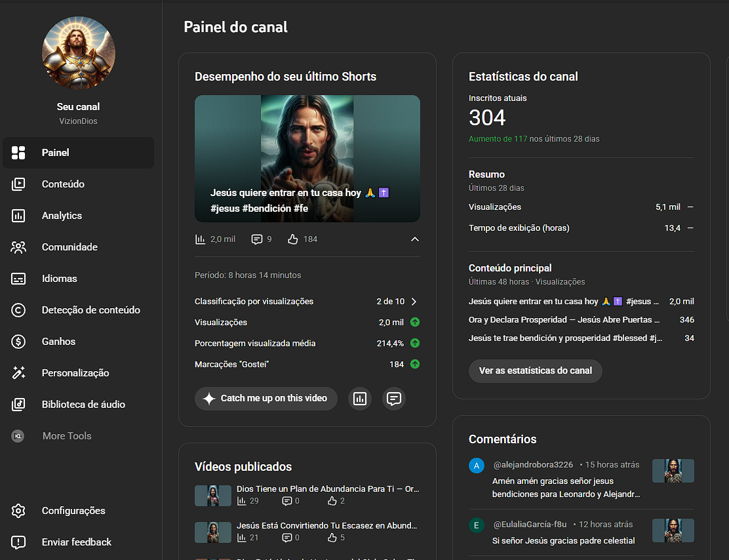Click the Analytics chart icon in sidebar
The height and width of the screenshot is (560, 729).
coord(18,216)
